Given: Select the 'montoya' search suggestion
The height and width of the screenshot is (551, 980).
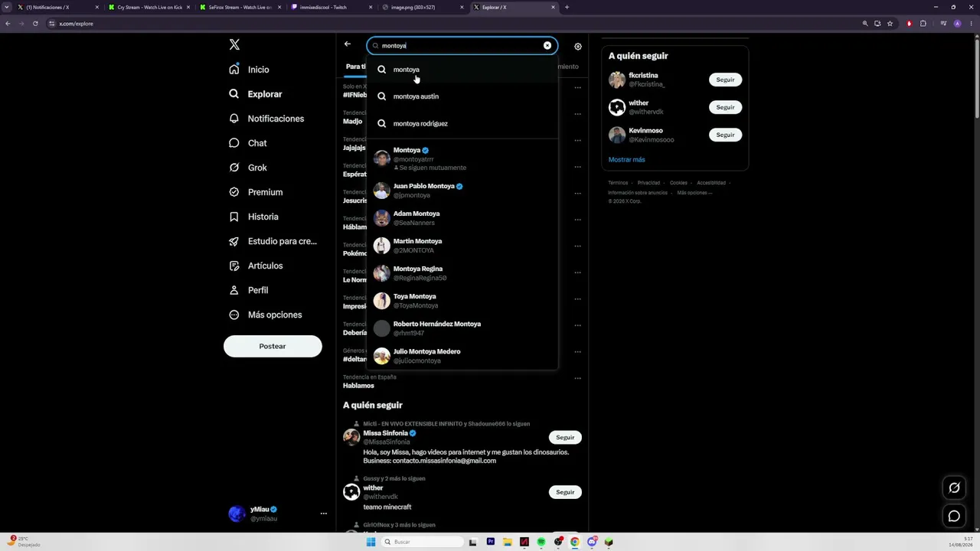Looking at the screenshot, I should (x=462, y=70).
